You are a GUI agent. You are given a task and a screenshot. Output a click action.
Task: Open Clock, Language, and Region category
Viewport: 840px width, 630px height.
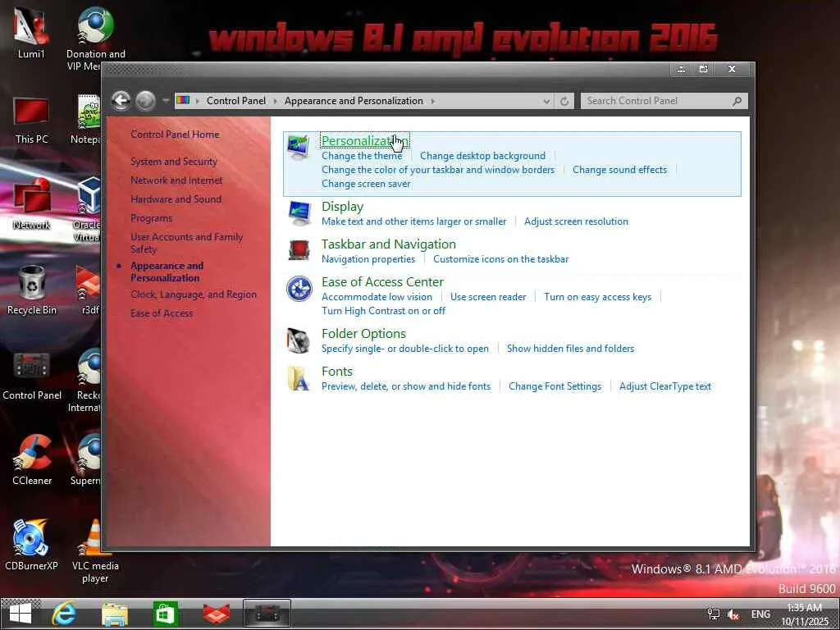[194, 294]
